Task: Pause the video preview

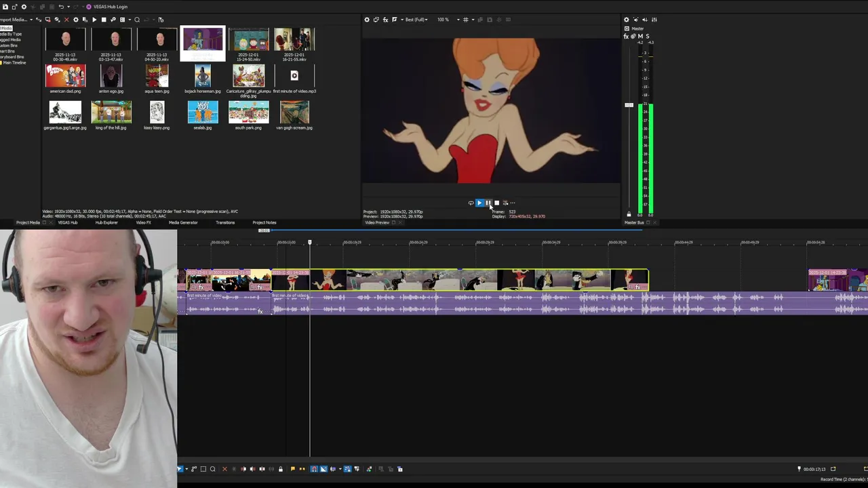Action: 488,203
